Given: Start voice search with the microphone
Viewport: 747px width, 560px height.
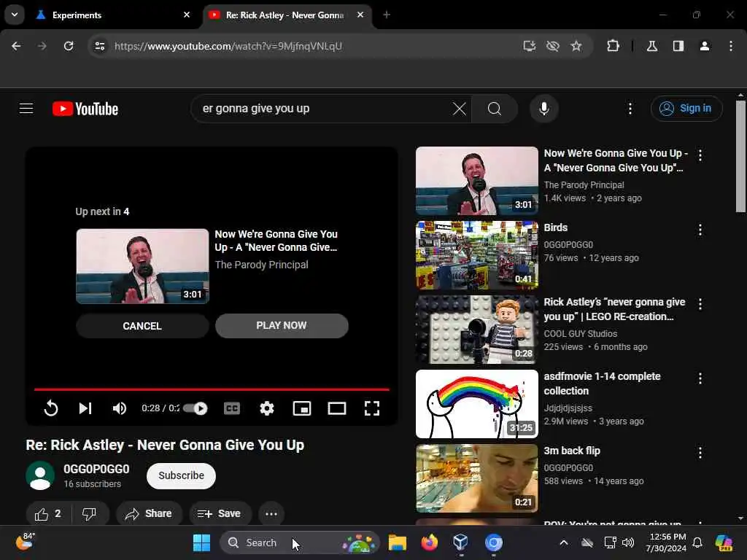Looking at the screenshot, I should tap(544, 109).
